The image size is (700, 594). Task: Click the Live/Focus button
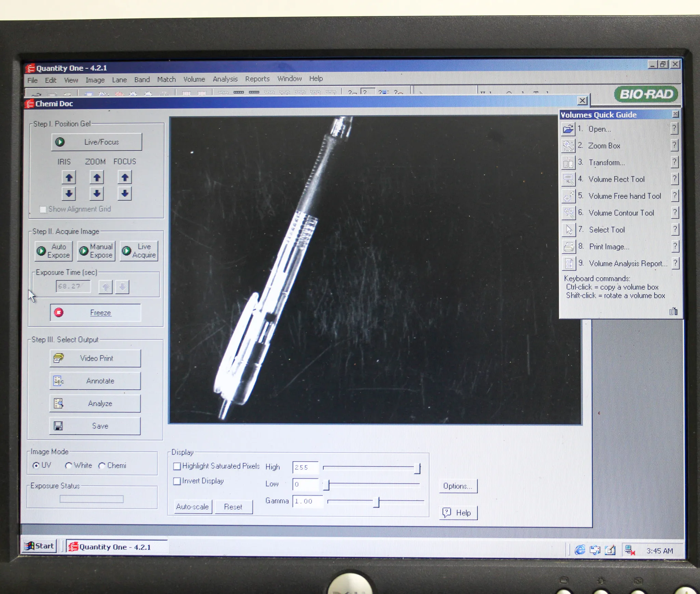pos(97,142)
